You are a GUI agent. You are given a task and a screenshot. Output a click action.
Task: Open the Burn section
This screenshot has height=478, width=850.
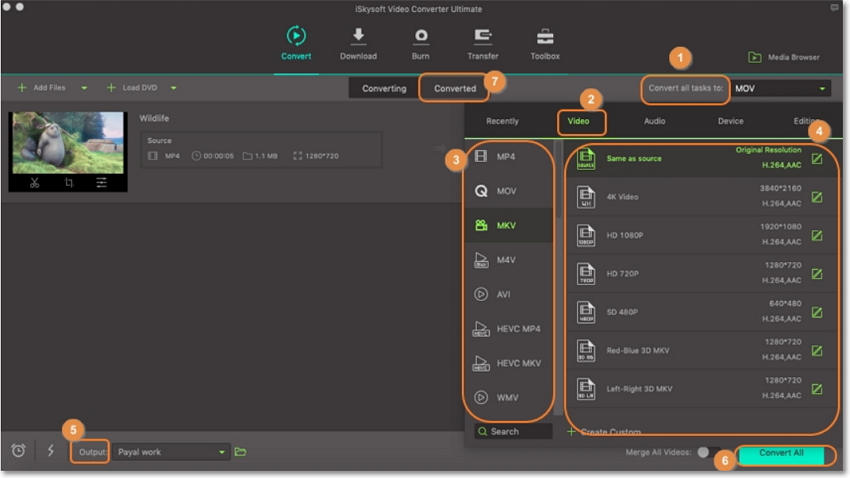pos(421,43)
